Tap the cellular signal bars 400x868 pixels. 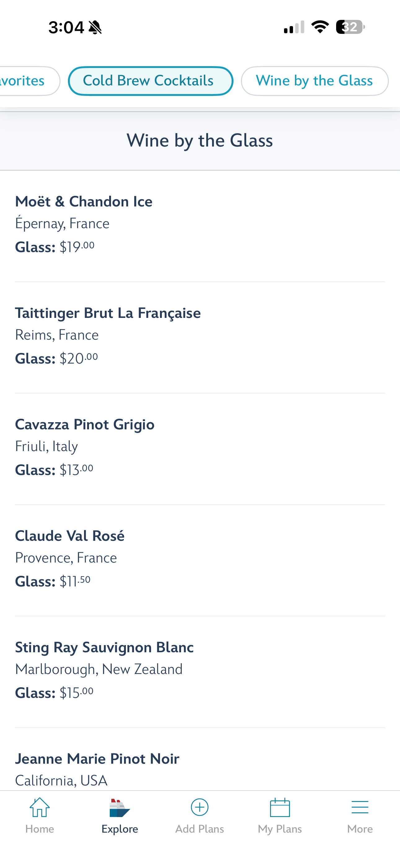[294, 27]
